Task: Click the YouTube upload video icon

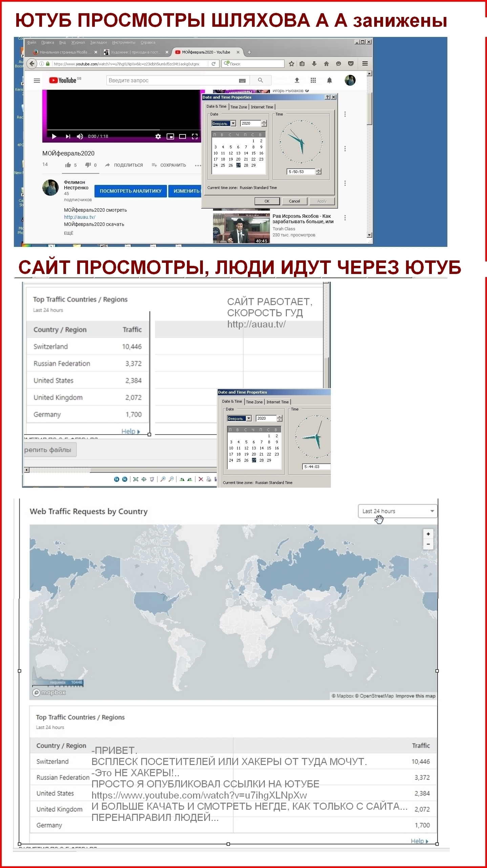Action: [297, 80]
